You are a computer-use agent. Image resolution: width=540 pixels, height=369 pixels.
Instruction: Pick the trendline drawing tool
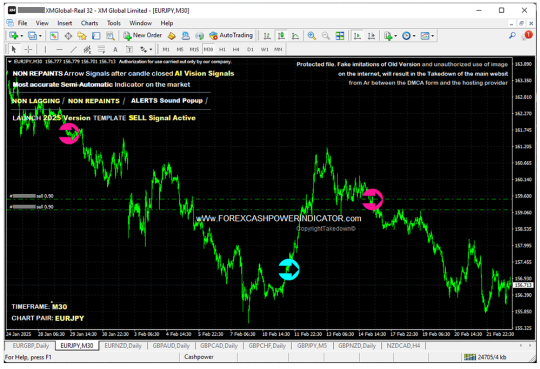coord(73,50)
